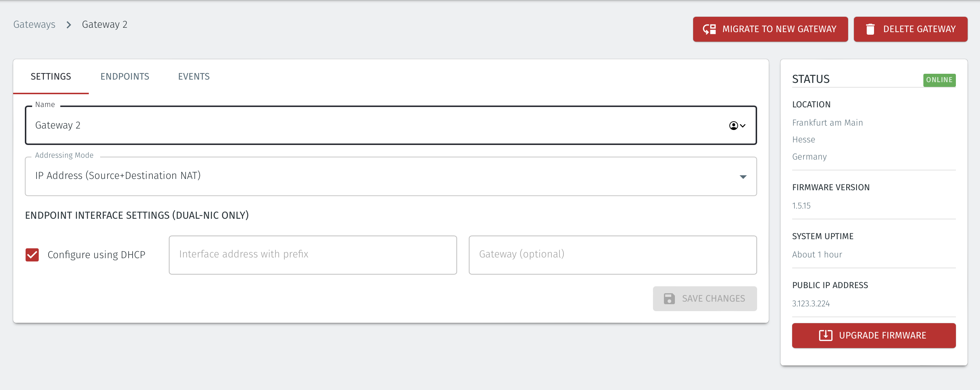Click the Upgrade Firmware button
The image size is (980, 390).
click(874, 335)
